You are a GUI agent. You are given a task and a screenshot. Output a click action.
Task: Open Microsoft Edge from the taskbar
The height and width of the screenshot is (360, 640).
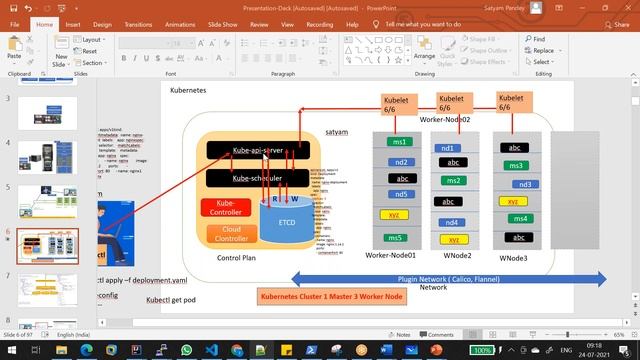86,350
